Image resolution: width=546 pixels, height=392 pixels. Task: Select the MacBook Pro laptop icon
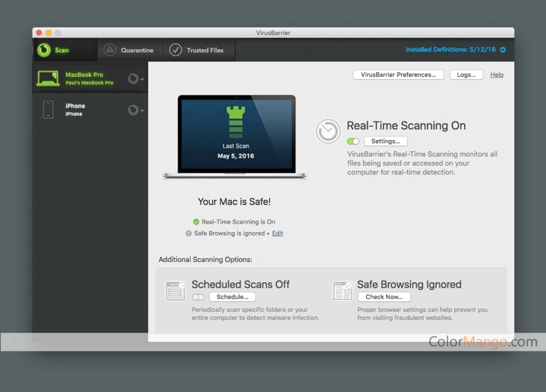click(x=48, y=79)
